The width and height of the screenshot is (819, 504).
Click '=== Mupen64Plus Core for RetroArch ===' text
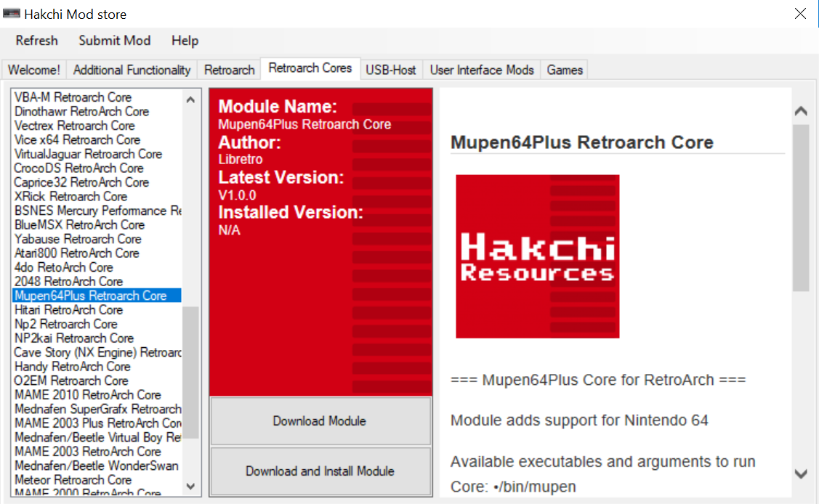click(598, 379)
